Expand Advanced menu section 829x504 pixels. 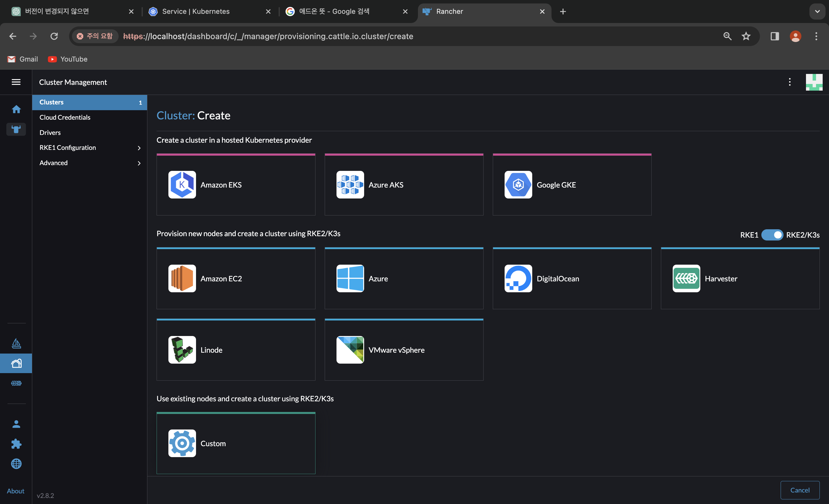90,163
